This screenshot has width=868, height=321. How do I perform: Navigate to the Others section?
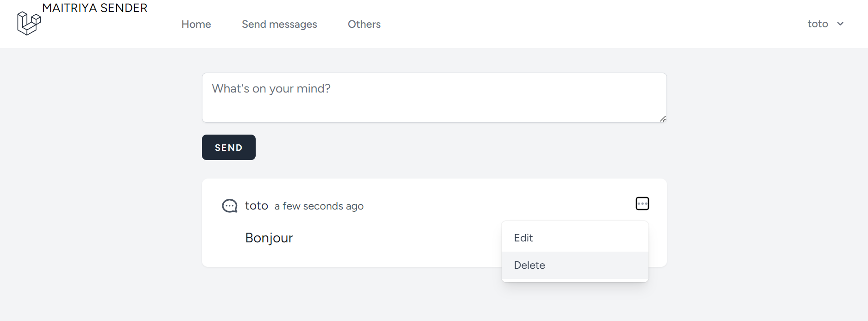[x=364, y=24]
